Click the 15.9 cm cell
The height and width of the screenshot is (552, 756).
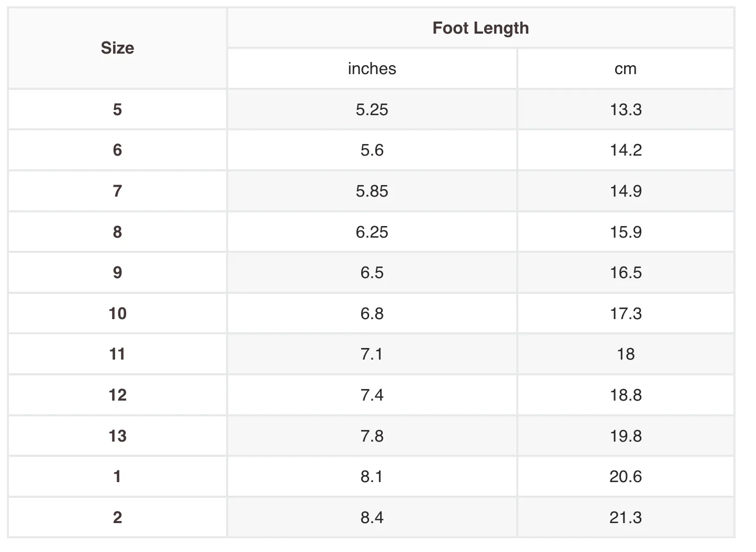[626, 232]
